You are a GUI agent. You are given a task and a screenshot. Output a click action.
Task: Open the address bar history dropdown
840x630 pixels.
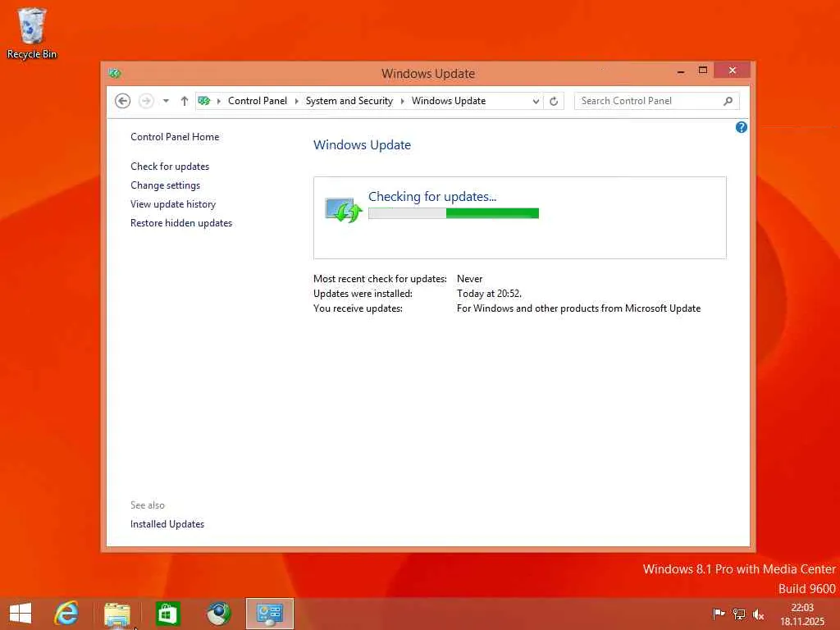pos(536,101)
